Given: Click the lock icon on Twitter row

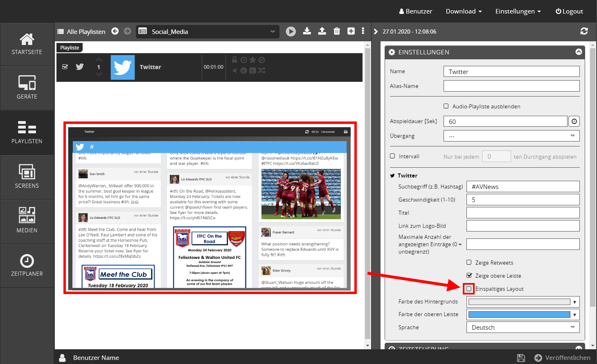Looking at the screenshot, I should 234,60.
